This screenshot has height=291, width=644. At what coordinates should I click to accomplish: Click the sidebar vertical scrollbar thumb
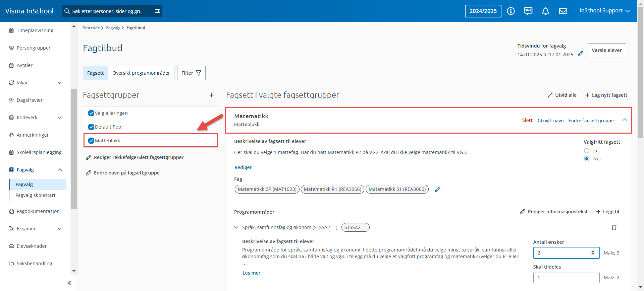74,149
